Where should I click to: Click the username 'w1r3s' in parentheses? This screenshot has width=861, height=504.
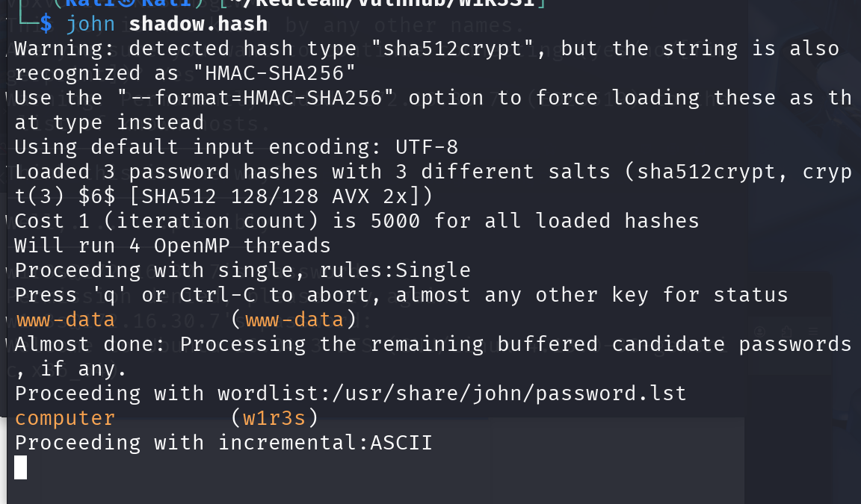[x=274, y=418]
